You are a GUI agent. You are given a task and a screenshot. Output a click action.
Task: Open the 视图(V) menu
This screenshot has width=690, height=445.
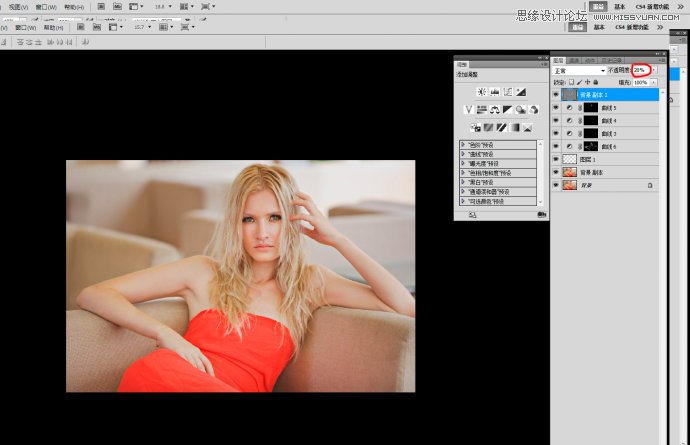coord(18,7)
